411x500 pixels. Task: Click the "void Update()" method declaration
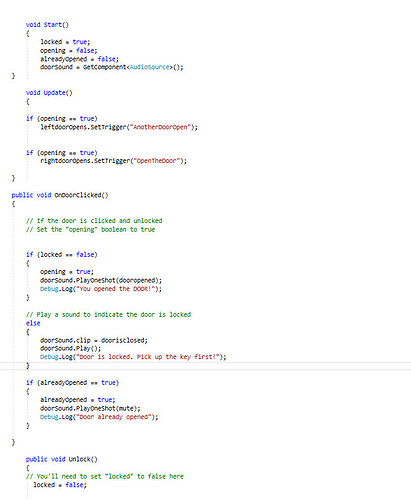point(49,93)
